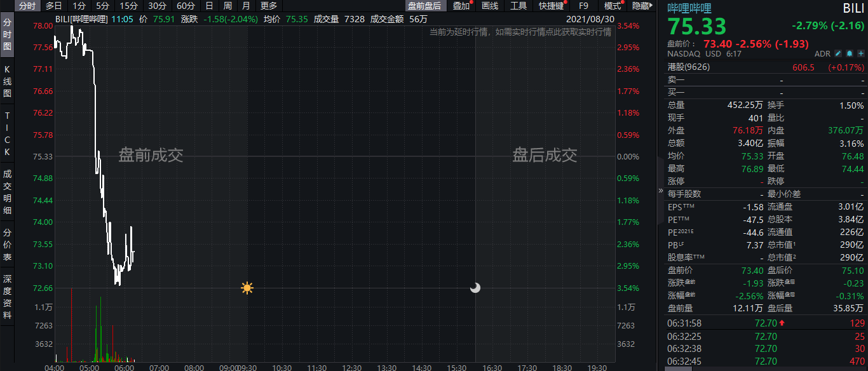The image size is (868, 371).
Task: Click the plus icon to add to watchlist
Action: [x=860, y=54]
